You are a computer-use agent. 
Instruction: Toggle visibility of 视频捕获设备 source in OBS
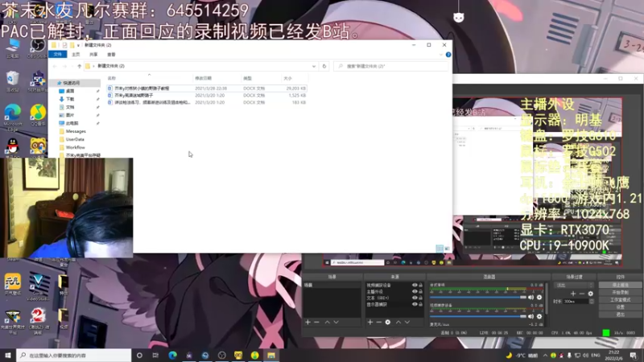(x=415, y=285)
